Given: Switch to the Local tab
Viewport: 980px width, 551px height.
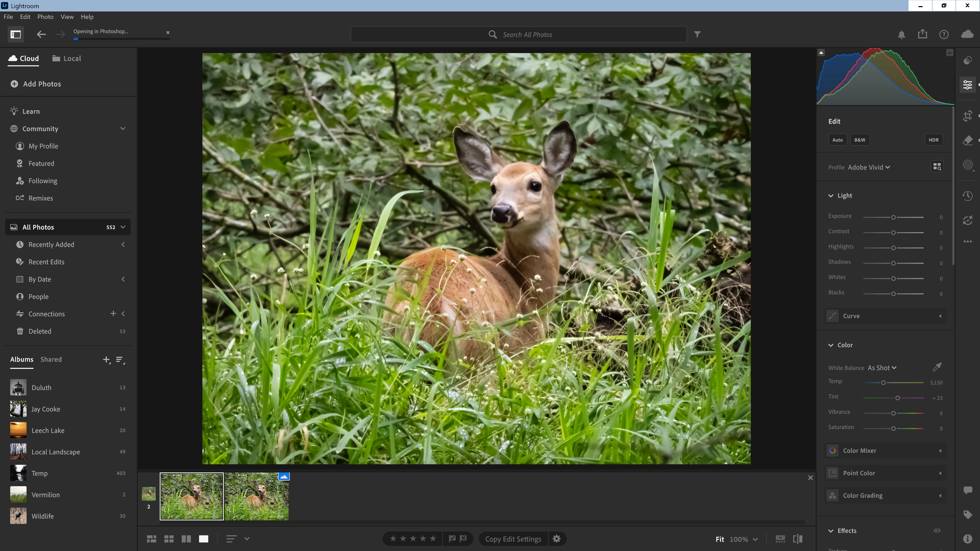Looking at the screenshot, I should point(67,58).
